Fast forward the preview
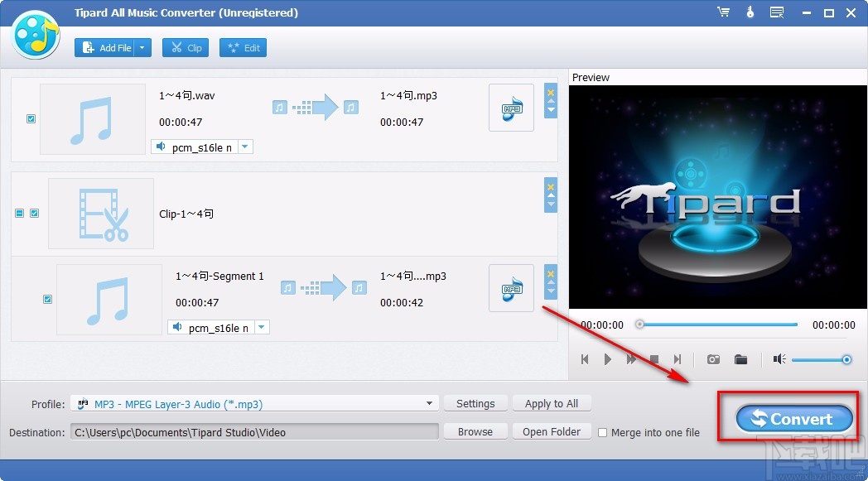 [x=631, y=359]
